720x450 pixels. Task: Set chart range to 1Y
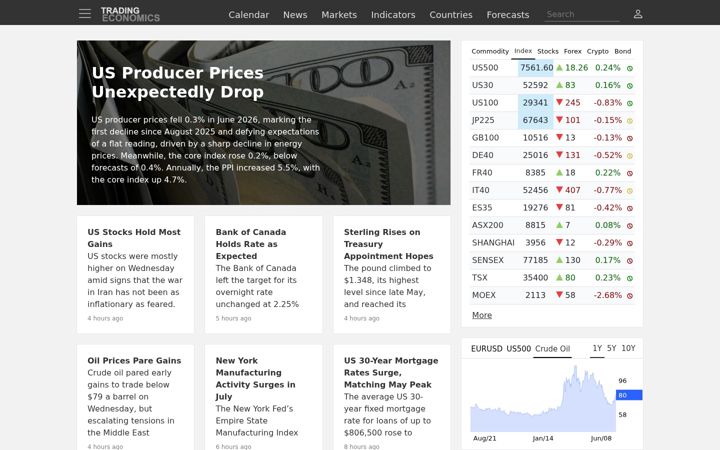(597, 348)
